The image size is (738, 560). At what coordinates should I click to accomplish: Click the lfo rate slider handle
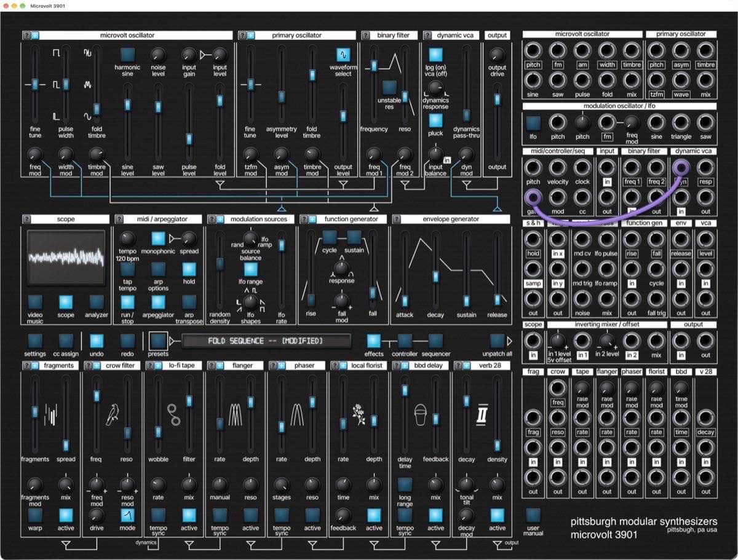point(282,245)
